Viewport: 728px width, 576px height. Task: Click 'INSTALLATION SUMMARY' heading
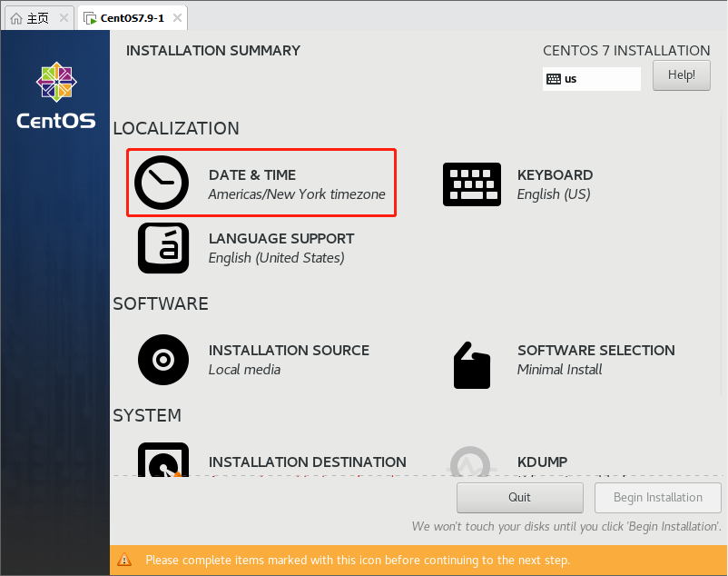[213, 51]
